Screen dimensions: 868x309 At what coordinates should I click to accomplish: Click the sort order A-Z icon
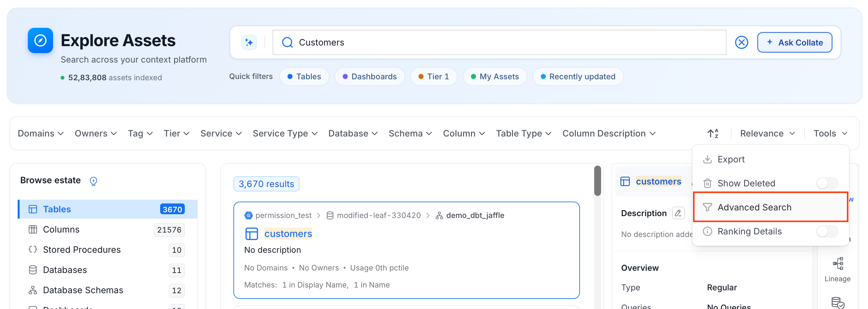[x=713, y=133]
